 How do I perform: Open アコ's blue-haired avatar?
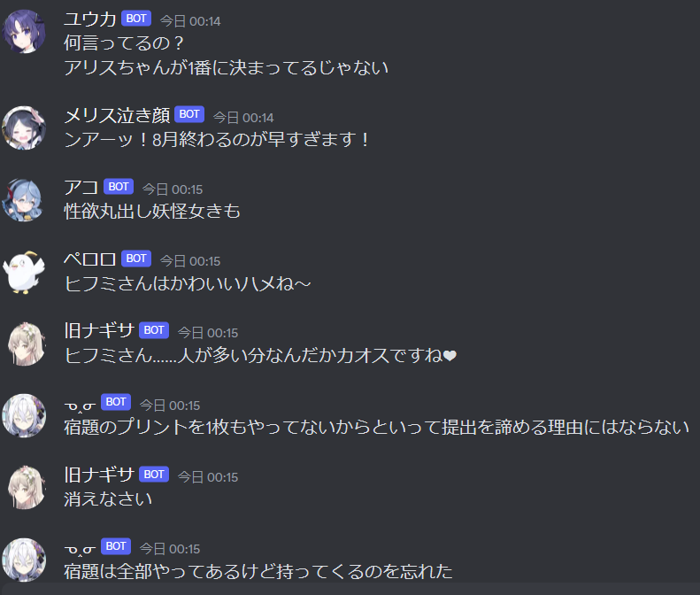pyautogui.click(x=24, y=200)
